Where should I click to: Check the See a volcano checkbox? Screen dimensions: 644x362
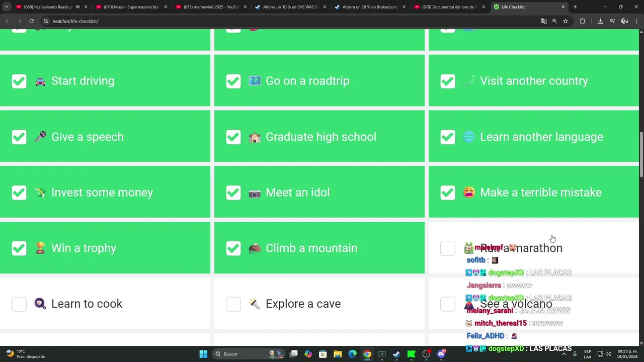(x=448, y=304)
